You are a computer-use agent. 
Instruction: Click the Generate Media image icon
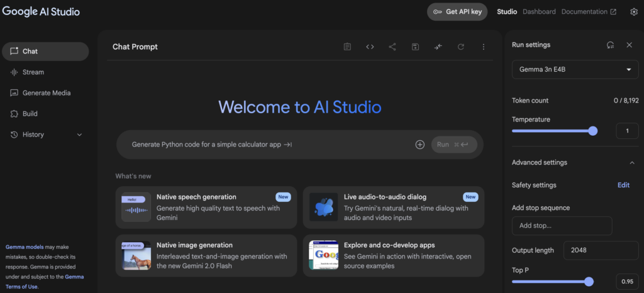pyautogui.click(x=14, y=93)
